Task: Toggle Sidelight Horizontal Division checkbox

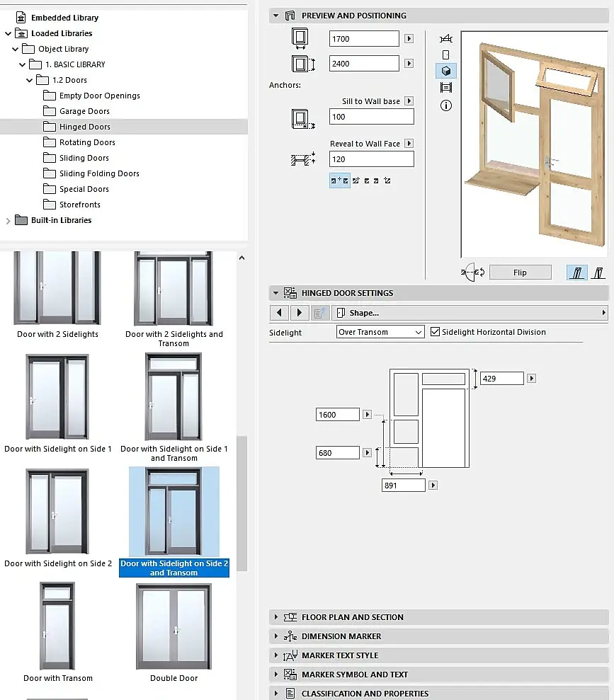Action: (435, 332)
